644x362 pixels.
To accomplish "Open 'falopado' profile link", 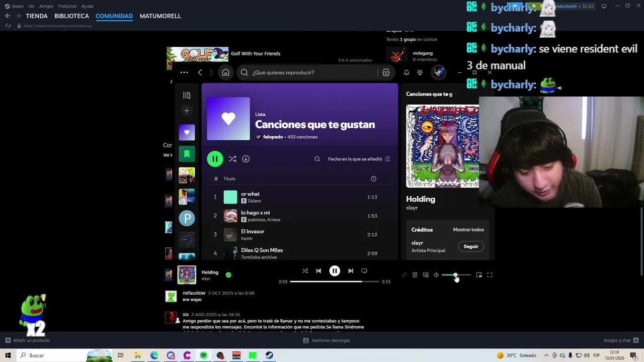I will 273,137.
